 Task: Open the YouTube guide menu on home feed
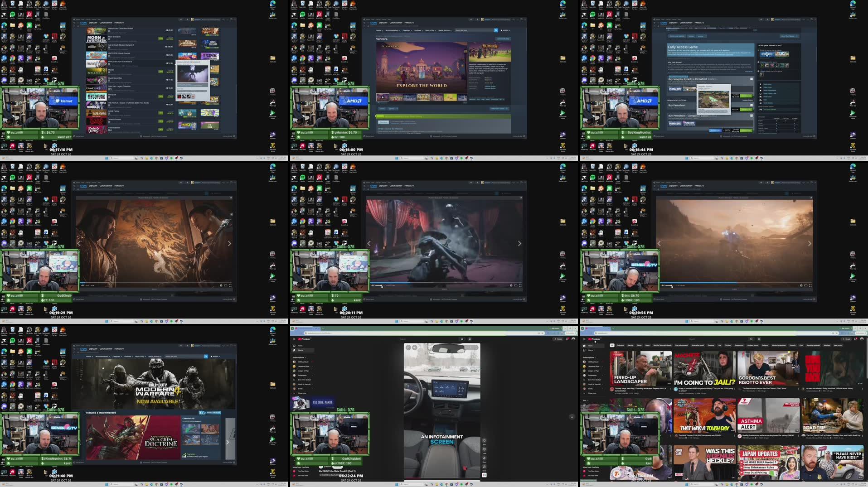[x=584, y=339]
